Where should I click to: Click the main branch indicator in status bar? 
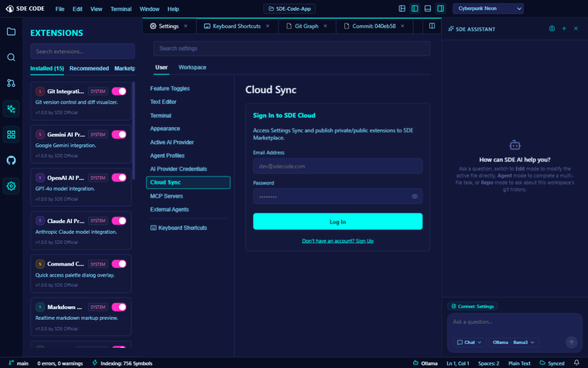click(x=19, y=363)
